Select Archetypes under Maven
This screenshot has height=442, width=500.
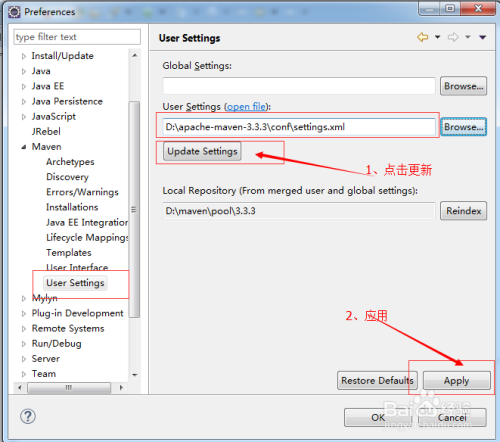tap(70, 162)
